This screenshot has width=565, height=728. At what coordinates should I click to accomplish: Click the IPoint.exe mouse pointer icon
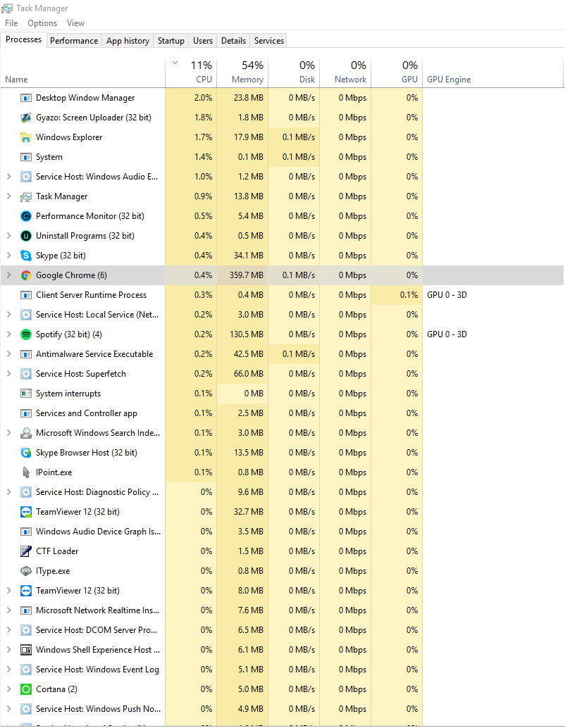26,472
